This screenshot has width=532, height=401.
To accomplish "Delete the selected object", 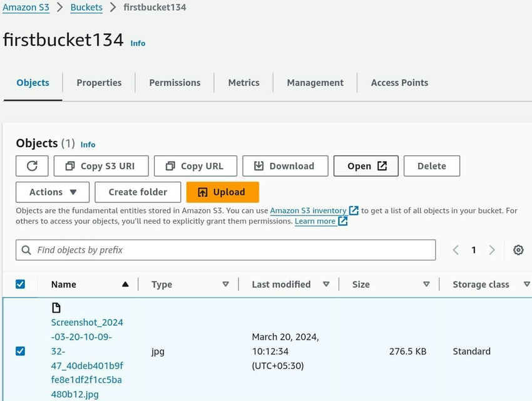I will point(431,166).
